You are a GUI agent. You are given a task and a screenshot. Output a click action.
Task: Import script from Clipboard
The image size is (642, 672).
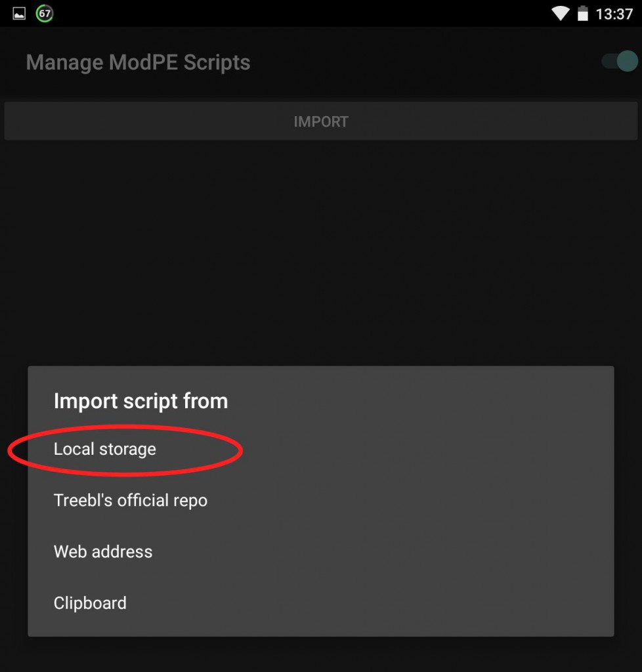click(x=321, y=603)
